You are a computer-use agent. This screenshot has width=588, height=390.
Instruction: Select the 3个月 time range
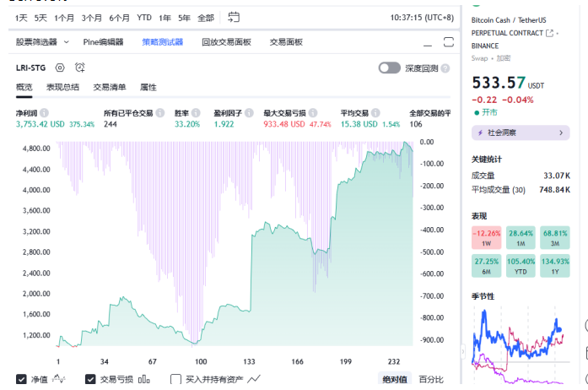coord(92,17)
